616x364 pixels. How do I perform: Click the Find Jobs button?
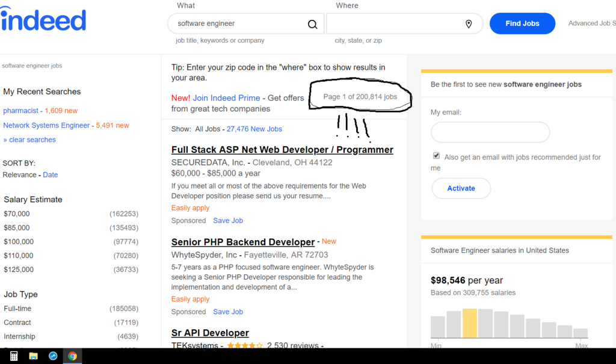click(x=522, y=23)
